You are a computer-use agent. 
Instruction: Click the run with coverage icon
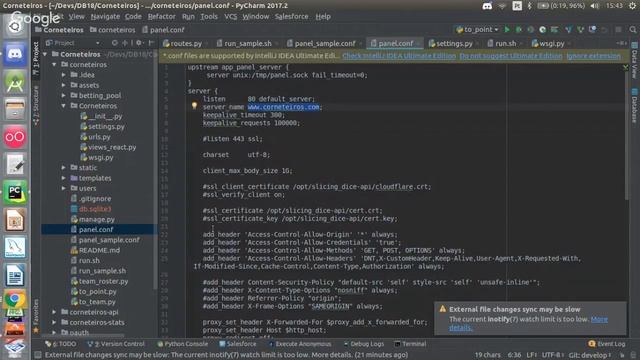[531, 29]
